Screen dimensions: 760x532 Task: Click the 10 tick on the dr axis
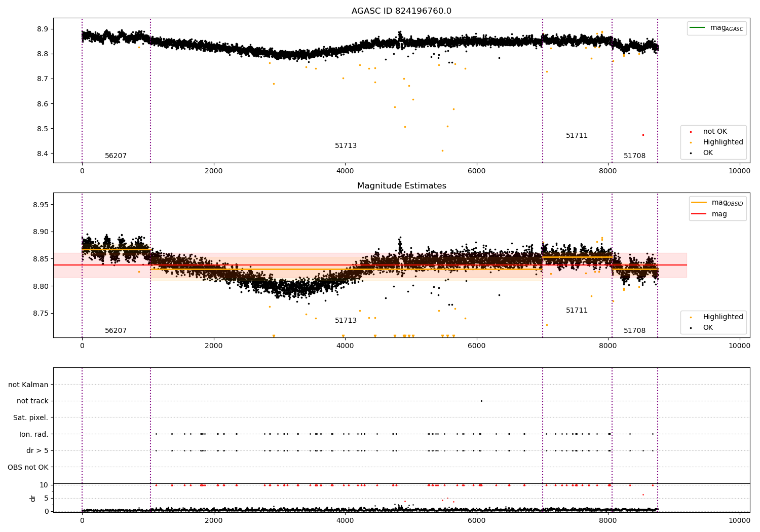pyautogui.click(x=44, y=485)
